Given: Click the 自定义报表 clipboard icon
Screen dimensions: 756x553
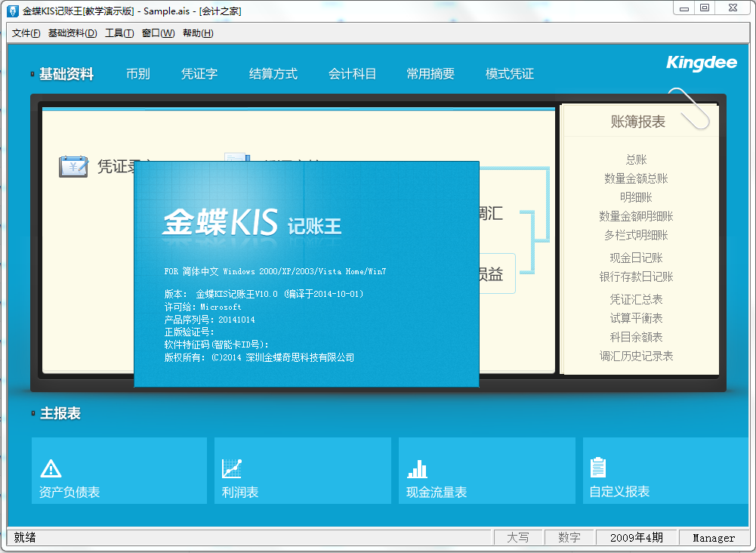Looking at the screenshot, I should [599, 468].
